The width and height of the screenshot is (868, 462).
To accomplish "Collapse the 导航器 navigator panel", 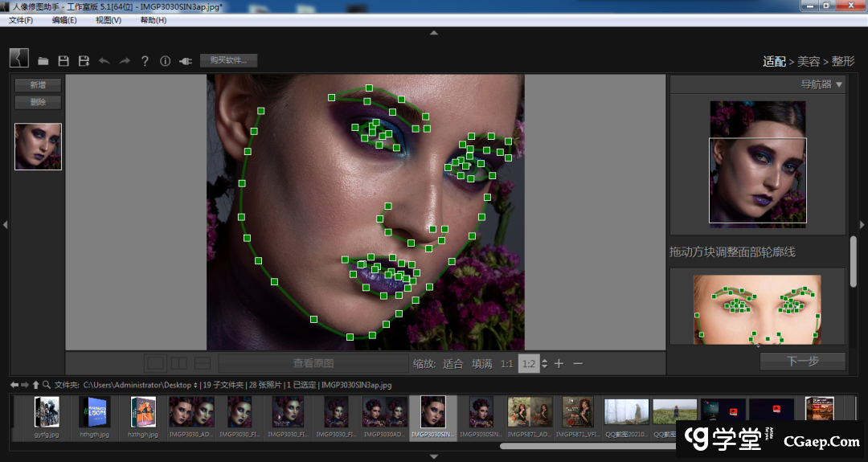I will 839,84.
